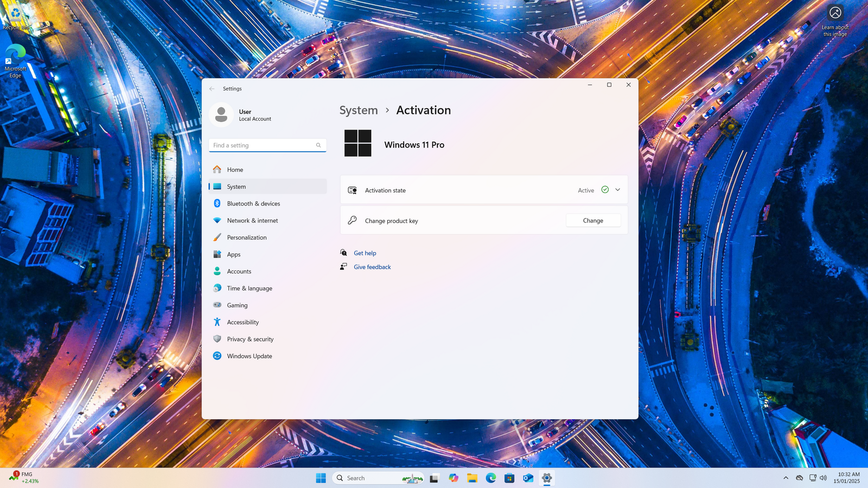Click the green Active checkmark icon
868x488 pixels.
click(605, 190)
